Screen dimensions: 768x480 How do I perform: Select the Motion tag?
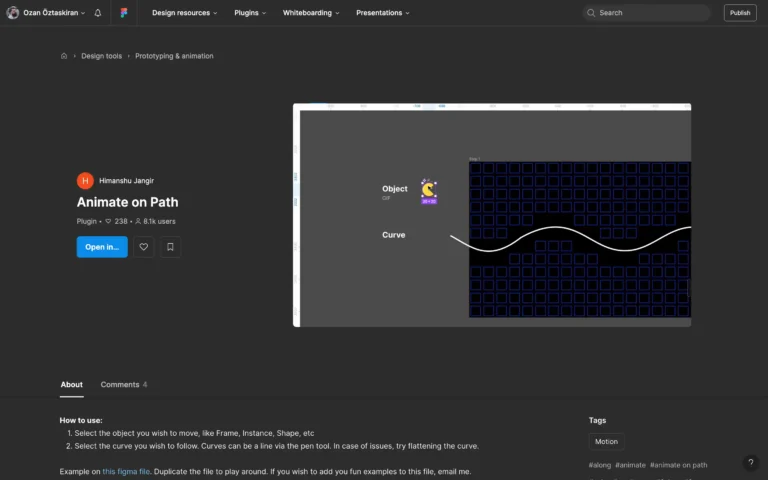(x=606, y=441)
